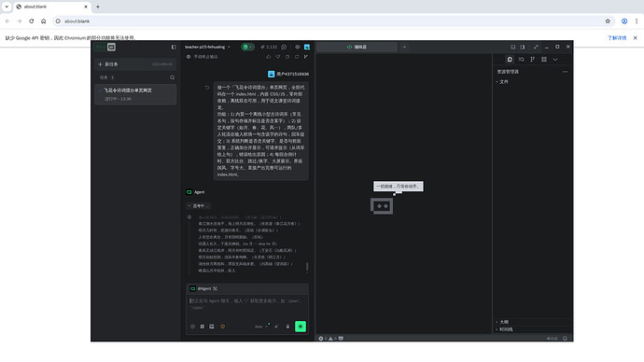
Task: Collapse the 思考中 thinking section
Action: point(199,205)
